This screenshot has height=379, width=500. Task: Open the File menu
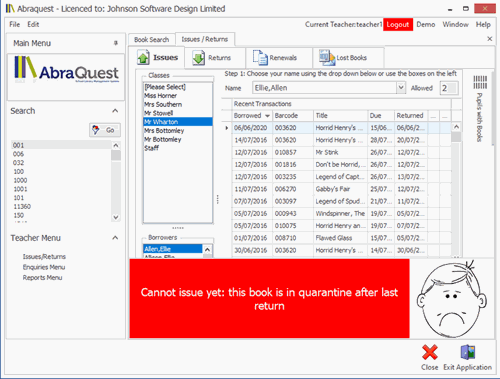[15, 24]
